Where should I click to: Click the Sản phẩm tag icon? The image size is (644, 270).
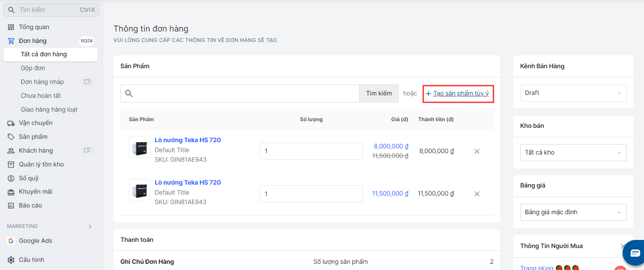pyautogui.click(x=11, y=137)
